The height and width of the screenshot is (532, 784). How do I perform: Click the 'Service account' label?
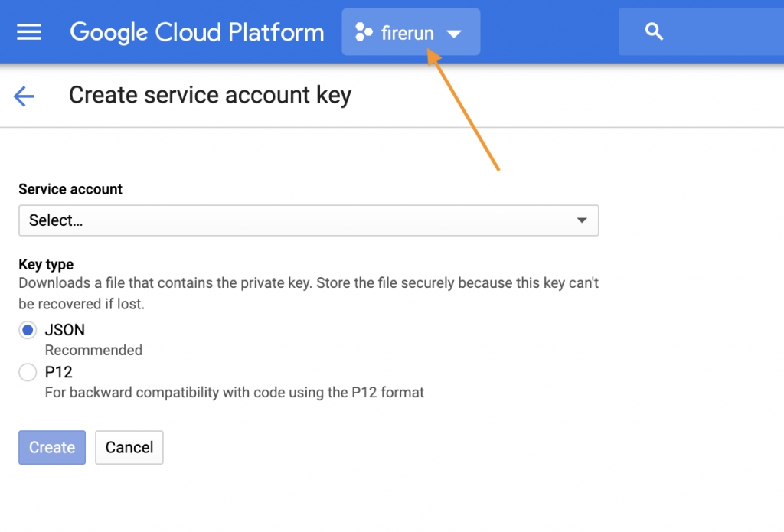(70, 189)
